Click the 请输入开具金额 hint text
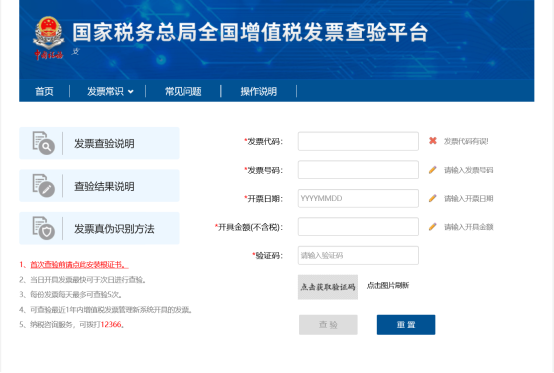This screenshot has width=554, height=373. [x=468, y=227]
